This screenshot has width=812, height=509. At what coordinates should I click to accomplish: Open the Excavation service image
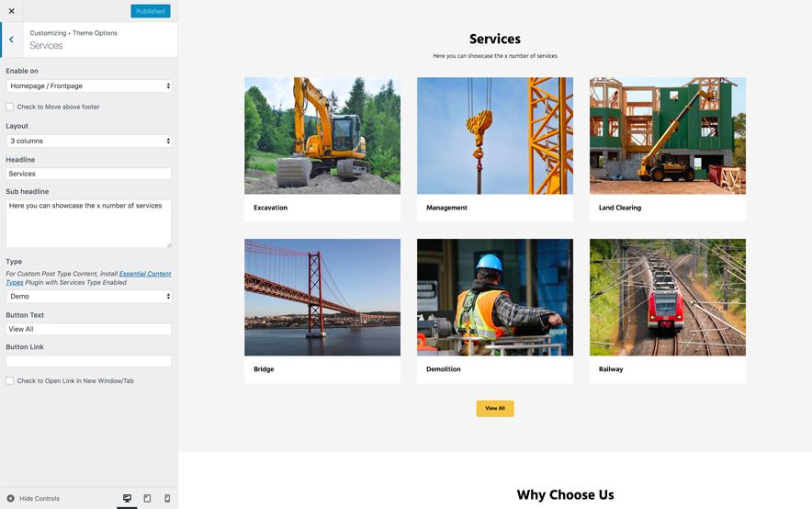[x=321, y=136]
